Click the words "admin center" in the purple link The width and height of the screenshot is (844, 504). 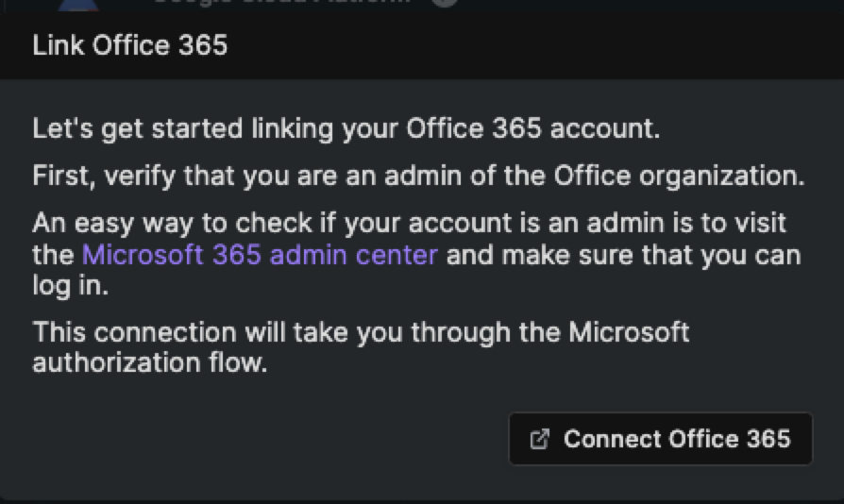pos(354,255)
